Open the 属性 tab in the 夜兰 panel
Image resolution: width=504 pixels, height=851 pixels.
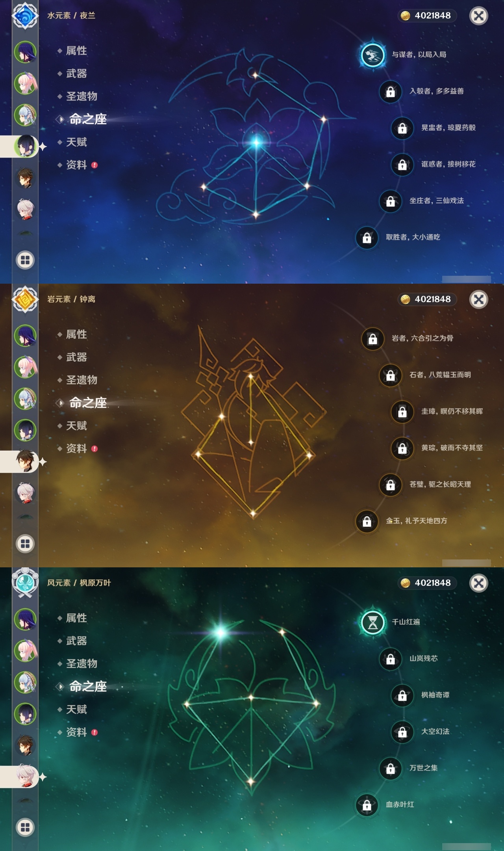tap(76, 51)
